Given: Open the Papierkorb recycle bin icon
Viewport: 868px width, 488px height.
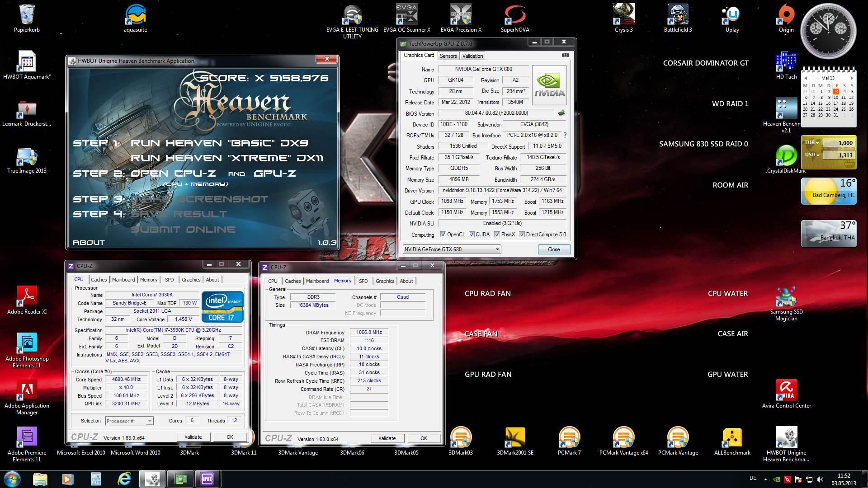Looking at the screenshot, I should coord(27,18).
